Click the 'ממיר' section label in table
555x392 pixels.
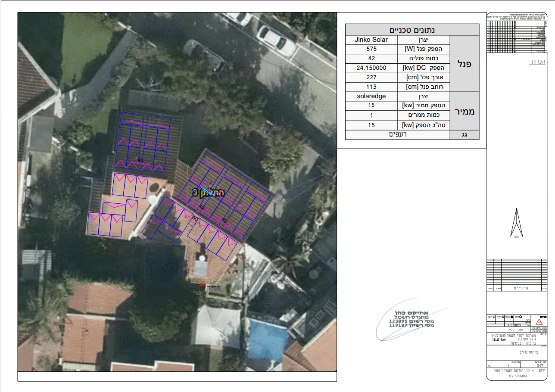464,111
